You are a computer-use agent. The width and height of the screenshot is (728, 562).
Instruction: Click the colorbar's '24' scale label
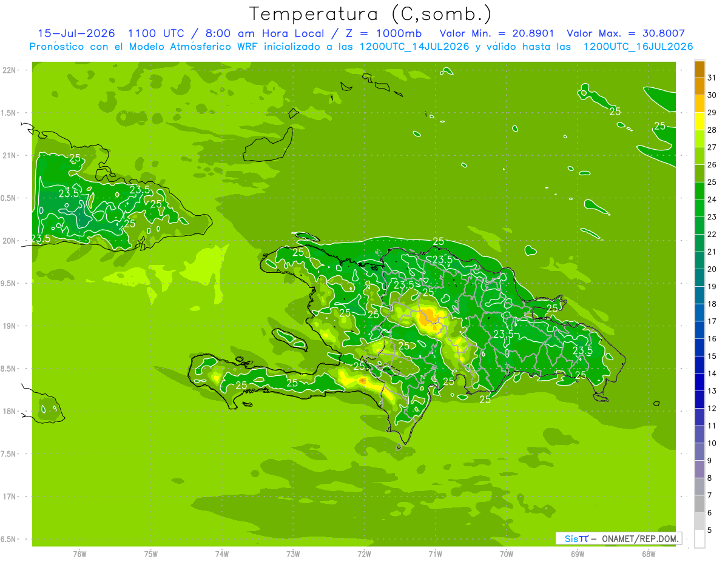(712, 199)
